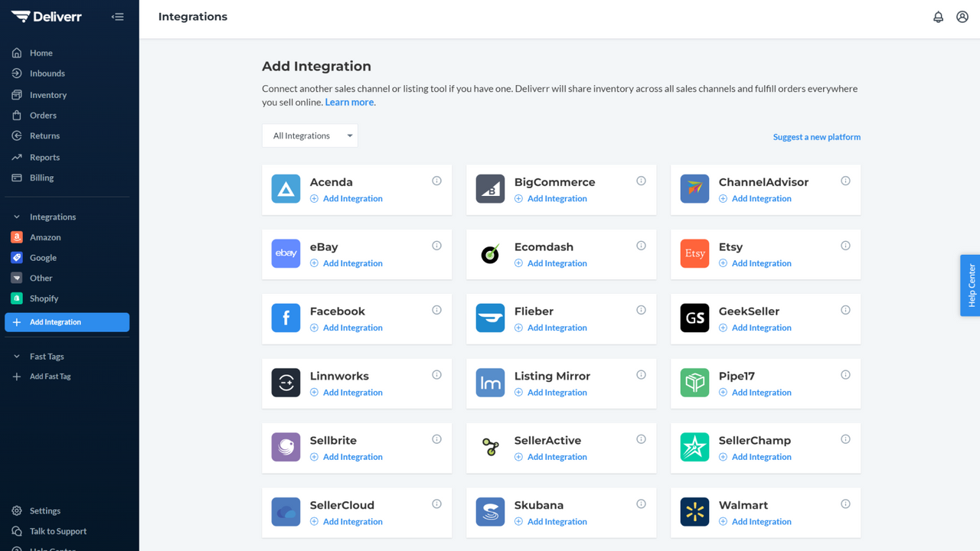The height and width of the screenshot is (551, 980).
Task: Click the SellerCloud logo icon
Action: pos(286,512)
